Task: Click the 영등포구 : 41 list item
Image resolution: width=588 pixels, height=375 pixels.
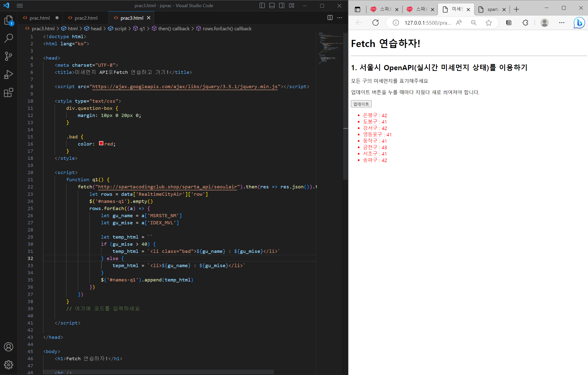Action: 377,134
